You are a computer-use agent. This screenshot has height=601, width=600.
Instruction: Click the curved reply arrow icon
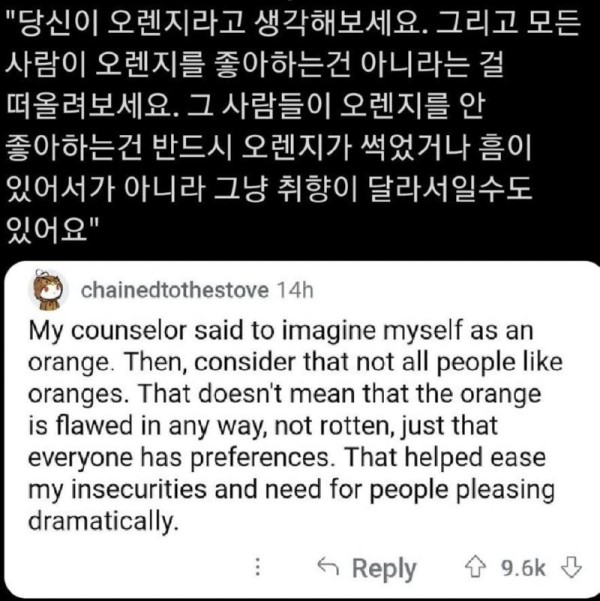(328, 567)
